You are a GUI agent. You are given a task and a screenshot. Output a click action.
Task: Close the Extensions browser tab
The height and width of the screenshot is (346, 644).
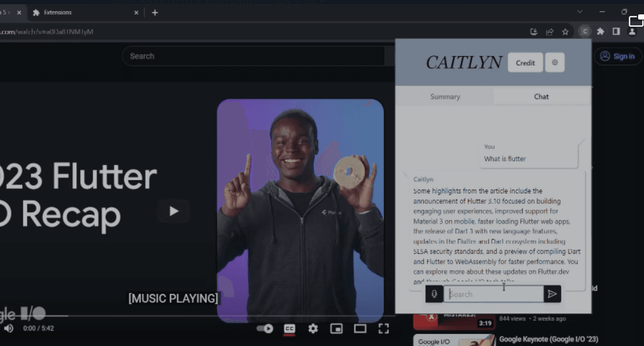point(136,13)
